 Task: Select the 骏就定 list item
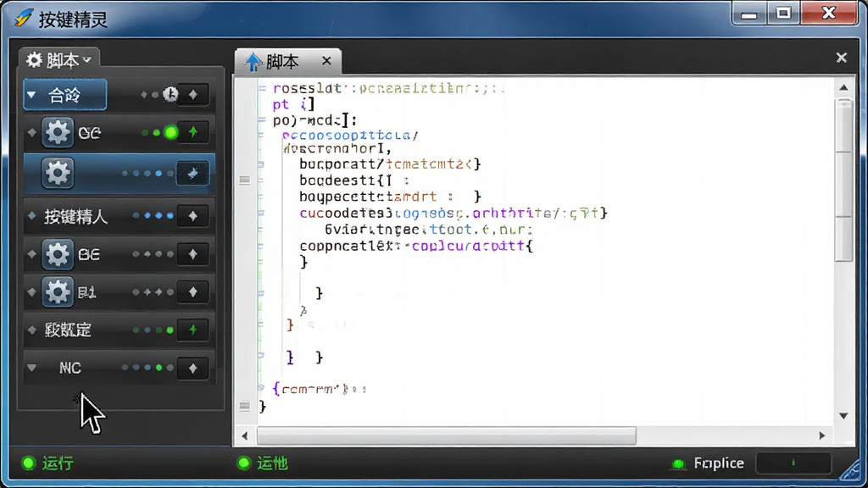[x=68, y=330]
